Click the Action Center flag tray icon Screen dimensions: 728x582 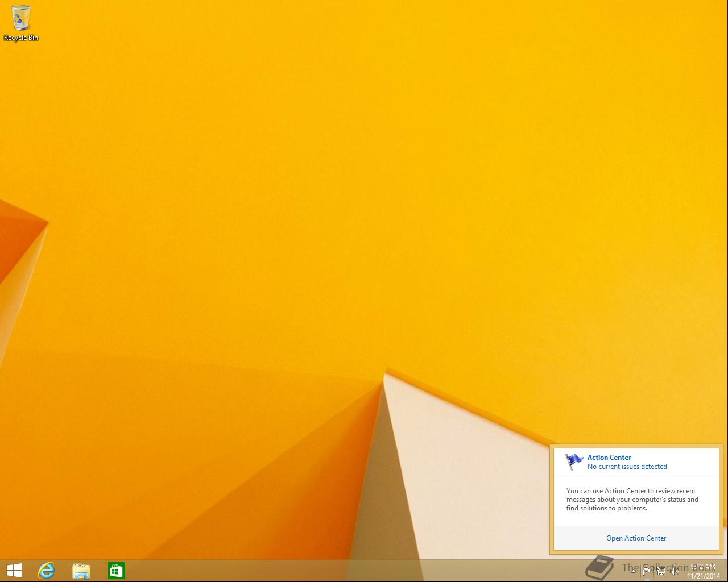pos(647,571)
